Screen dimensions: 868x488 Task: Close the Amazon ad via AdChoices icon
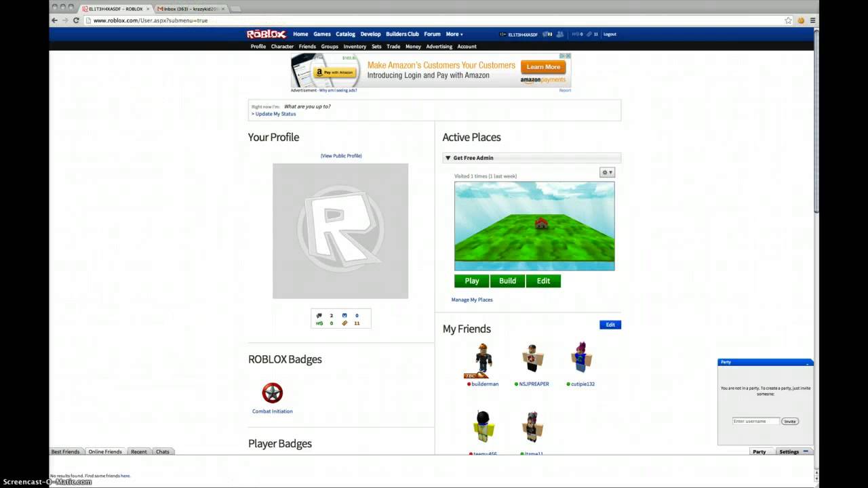click(x=568, y=56)
